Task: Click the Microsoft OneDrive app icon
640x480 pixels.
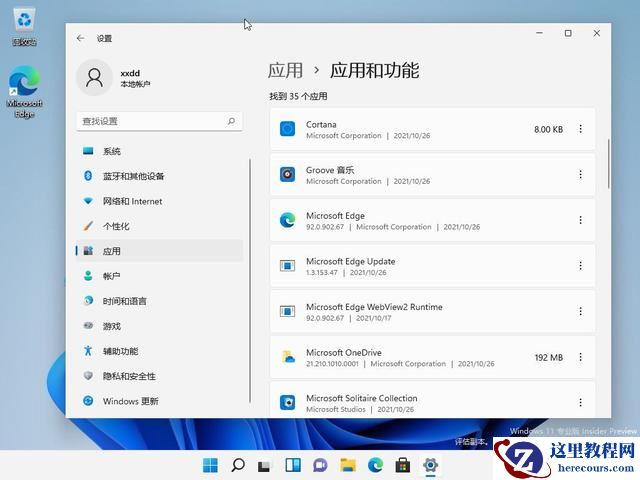Action: coord(288,357)
